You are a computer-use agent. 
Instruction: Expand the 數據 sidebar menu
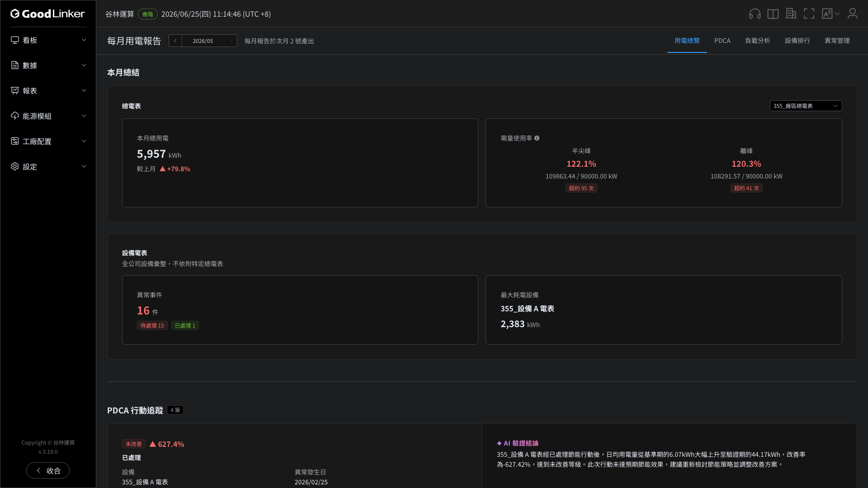click(x=84, y=66)
